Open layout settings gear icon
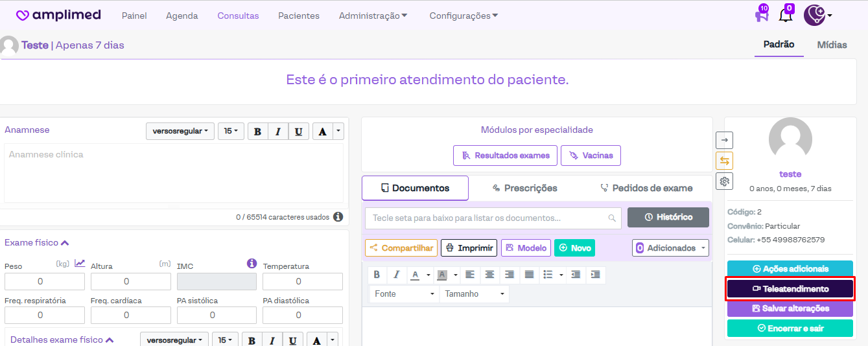This screenshot has width=868, height=346. (724, 181)
